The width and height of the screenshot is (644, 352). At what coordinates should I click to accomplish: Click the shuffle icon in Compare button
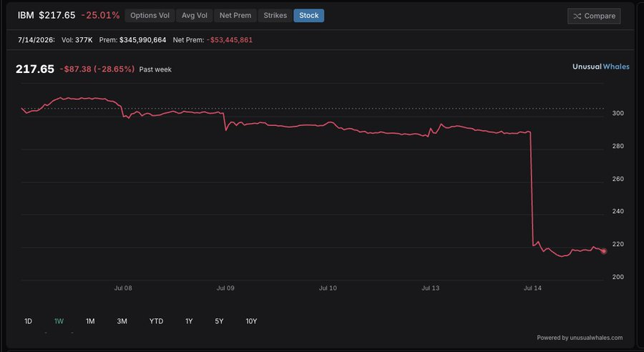(577, 16)
